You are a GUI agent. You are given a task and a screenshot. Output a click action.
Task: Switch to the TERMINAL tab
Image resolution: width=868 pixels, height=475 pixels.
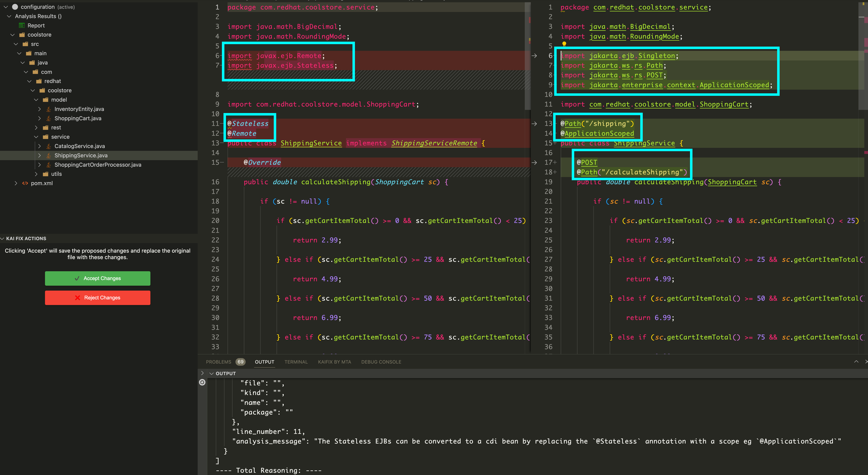[296, 362]
